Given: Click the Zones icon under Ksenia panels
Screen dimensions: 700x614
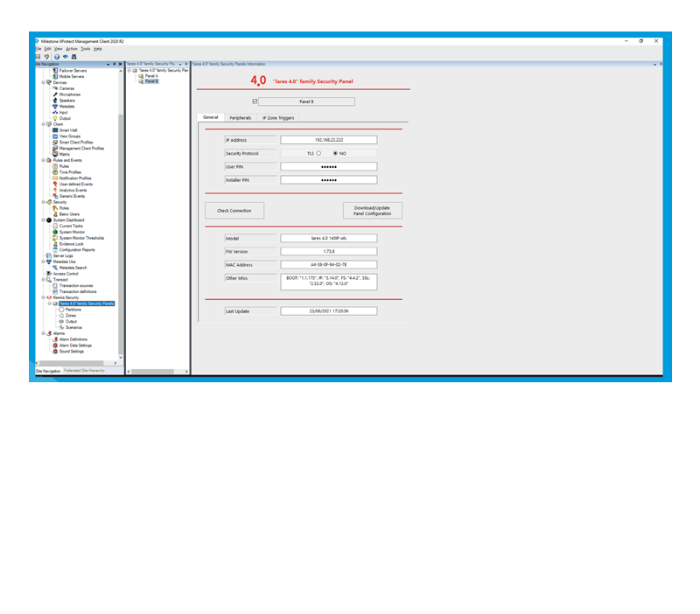Looking at the screenshot, I should (x=61, y=316).
